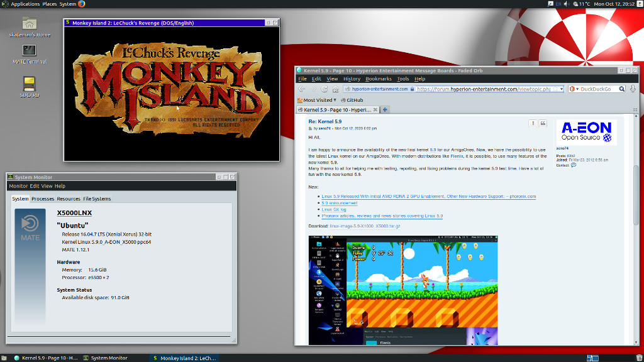Open the GitHub bookmark
The height and width of the screenshot is (362, 644).
click(352, 100)
